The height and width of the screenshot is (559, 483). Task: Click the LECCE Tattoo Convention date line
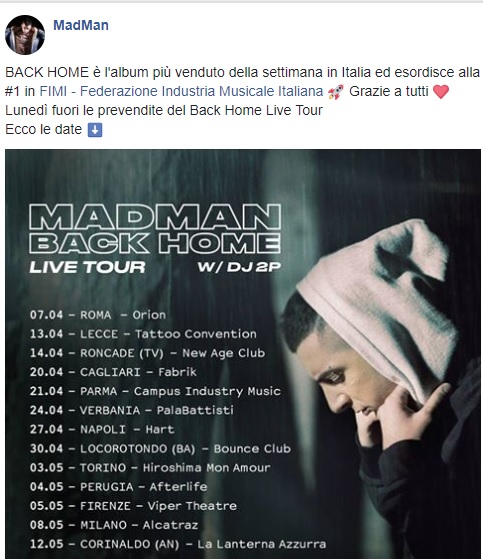[143, 334]
